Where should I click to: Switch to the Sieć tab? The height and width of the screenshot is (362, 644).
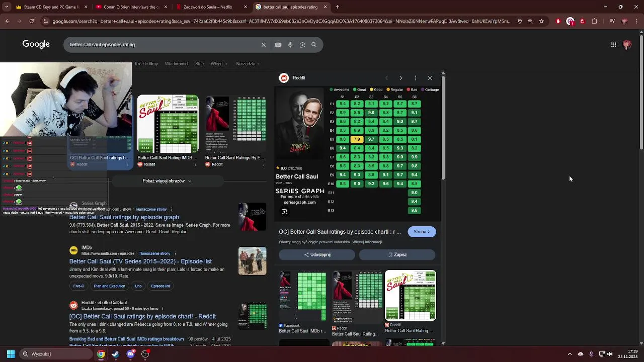point(199,64)
